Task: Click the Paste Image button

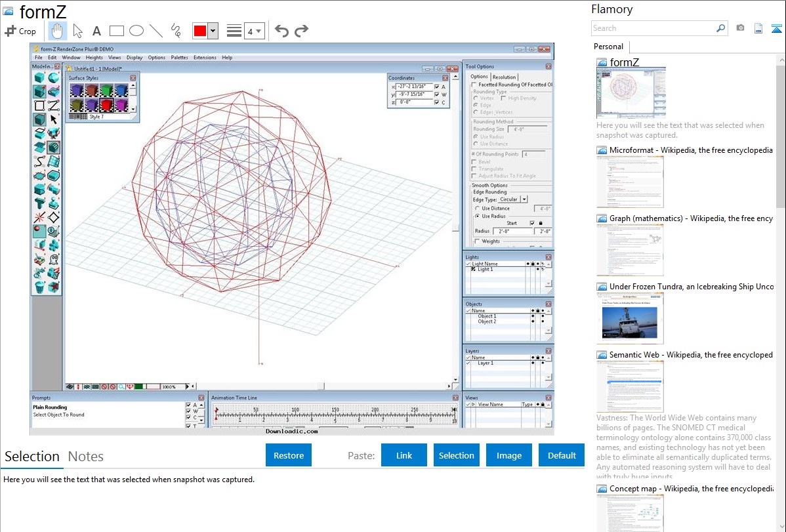Action: pos(508,455)
